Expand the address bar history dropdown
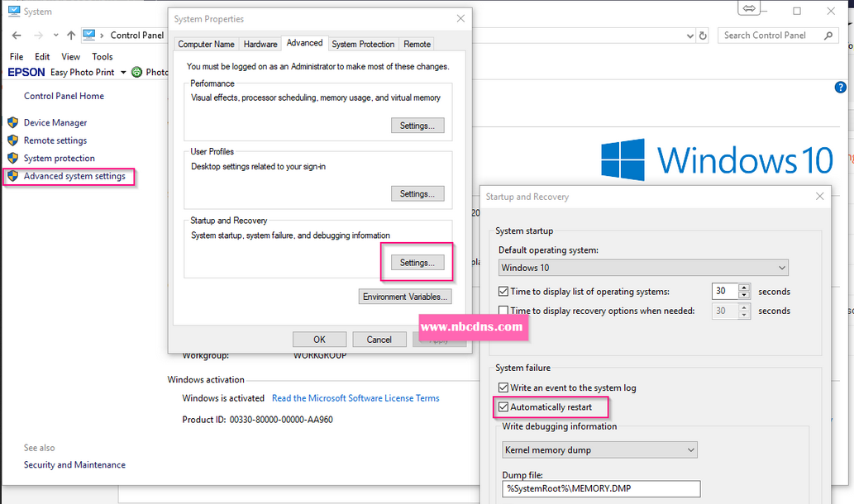854x504 pixels. point(690,36)
